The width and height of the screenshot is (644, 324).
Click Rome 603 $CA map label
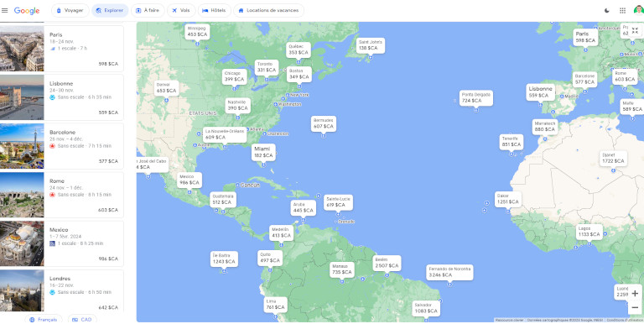coord(625,76)
